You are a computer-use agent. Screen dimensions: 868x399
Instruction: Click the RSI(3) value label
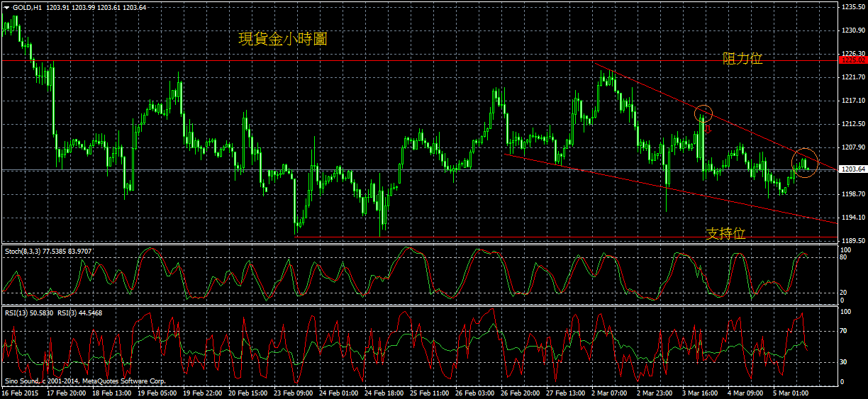[x=67, y=313]
